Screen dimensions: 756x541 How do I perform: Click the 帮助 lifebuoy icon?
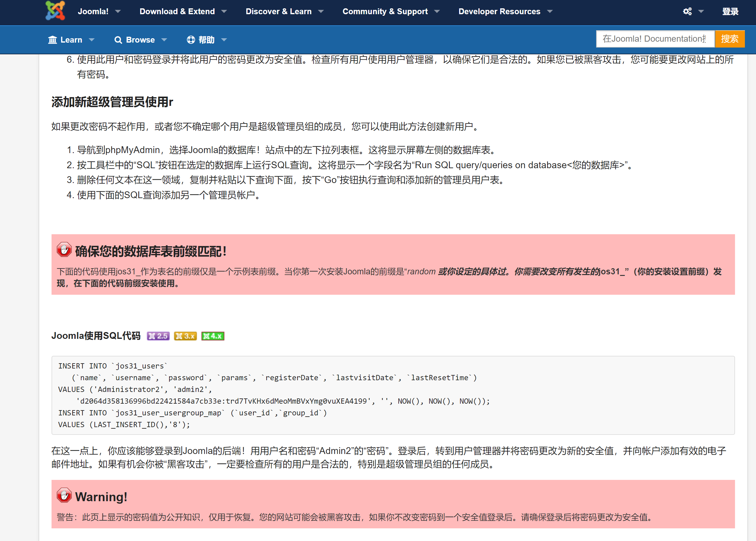pyautogui.click(x=191, y=40)
